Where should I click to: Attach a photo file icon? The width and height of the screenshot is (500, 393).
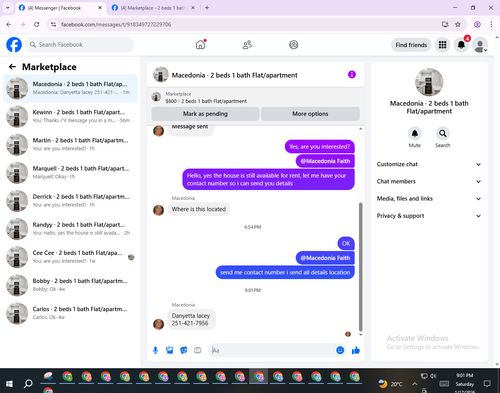(170, 350)
